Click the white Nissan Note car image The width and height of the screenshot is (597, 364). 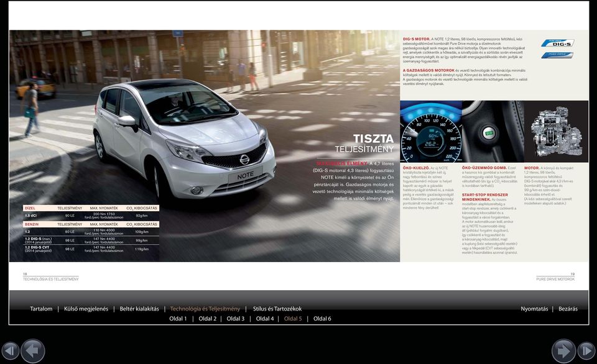click(184, 139)
